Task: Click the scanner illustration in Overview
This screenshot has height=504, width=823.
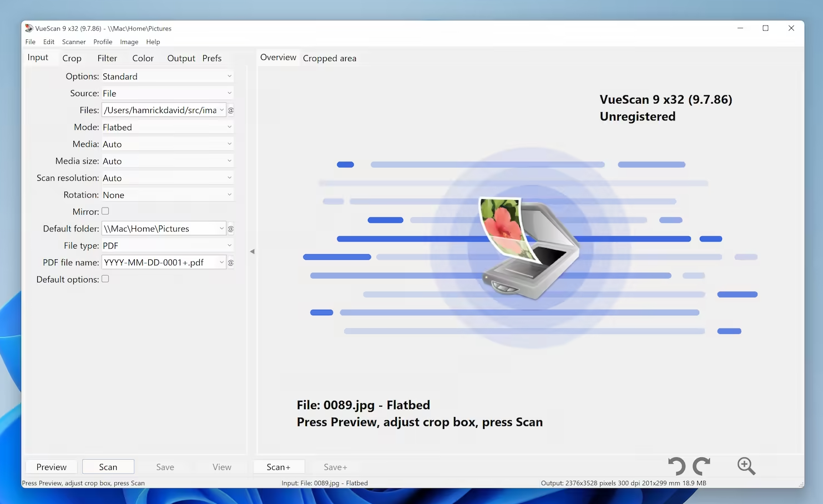Action: click(529, 248)
